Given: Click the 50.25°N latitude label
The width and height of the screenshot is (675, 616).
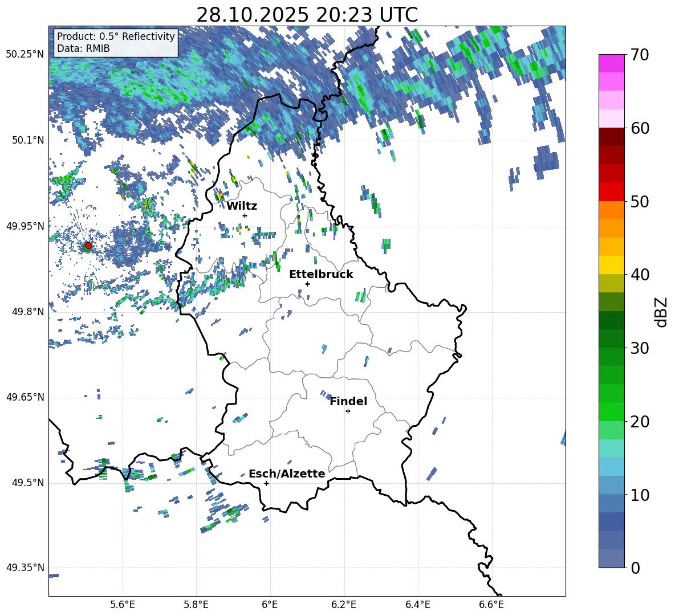Looking at the screenshot, I should click(x=25, y=55).
